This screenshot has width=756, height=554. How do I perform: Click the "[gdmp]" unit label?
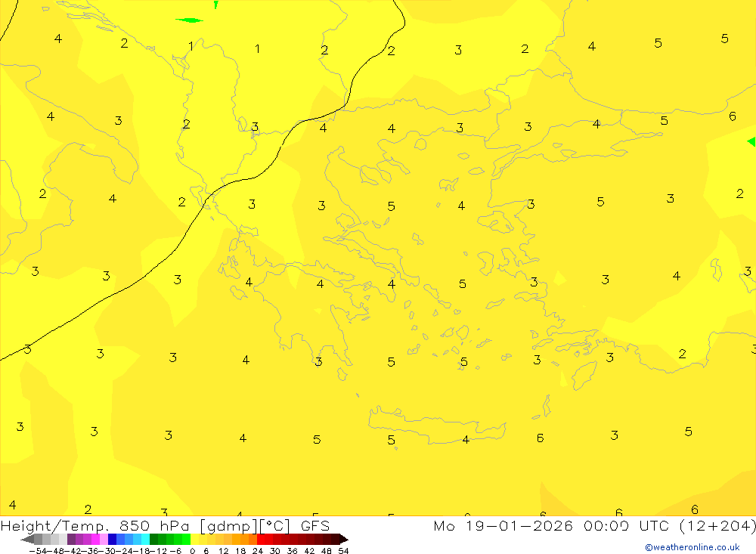[228, 526]
